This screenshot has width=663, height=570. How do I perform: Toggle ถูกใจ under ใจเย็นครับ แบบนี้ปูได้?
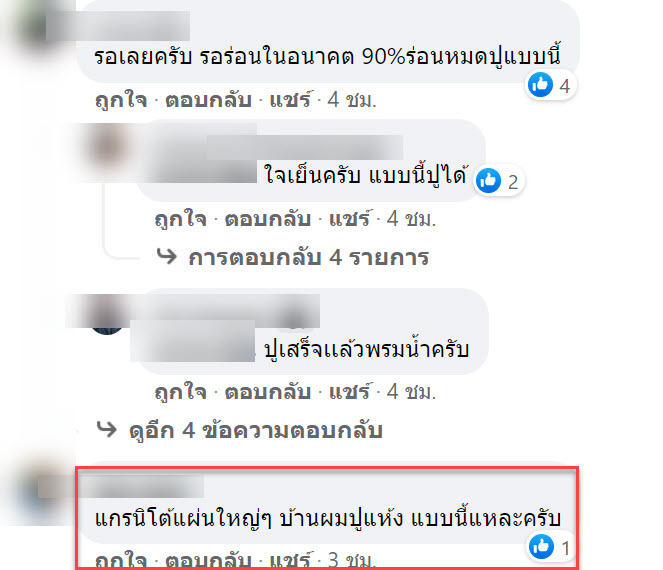pyautogui.click(x=181, y=219)
